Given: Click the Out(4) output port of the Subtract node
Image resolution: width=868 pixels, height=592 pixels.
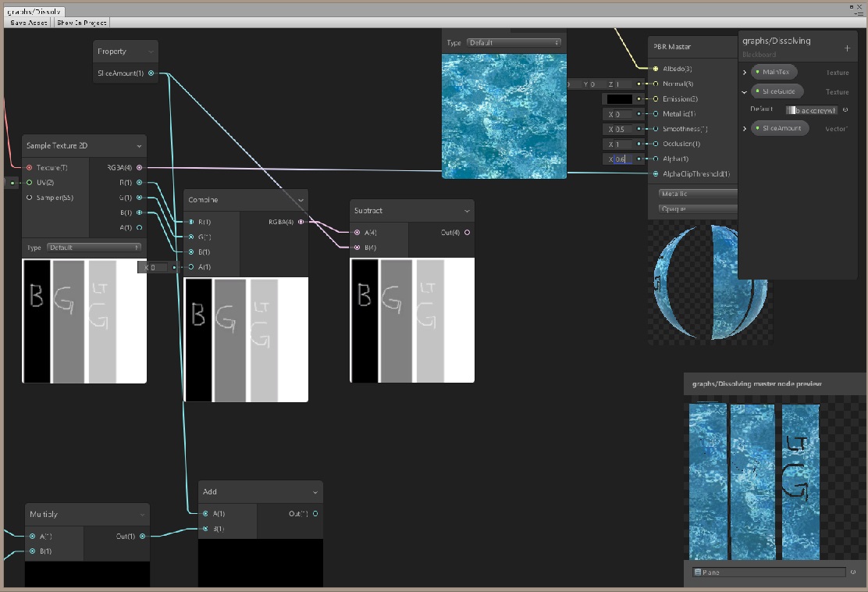Looking at the screenshot, I should click(x=466, y=232).
